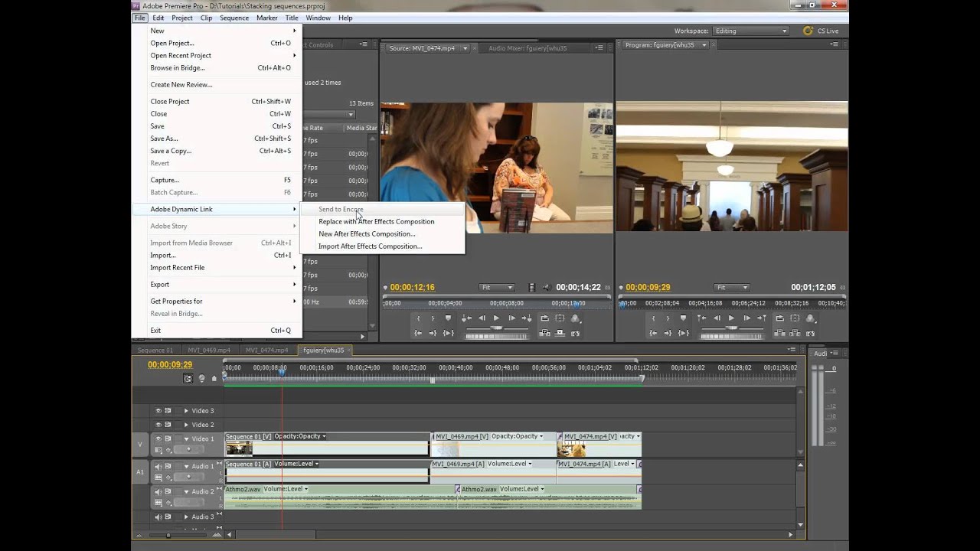Step forward one frame in Program monitor
This screenshot has height=551, width=980.
[746, 318]
